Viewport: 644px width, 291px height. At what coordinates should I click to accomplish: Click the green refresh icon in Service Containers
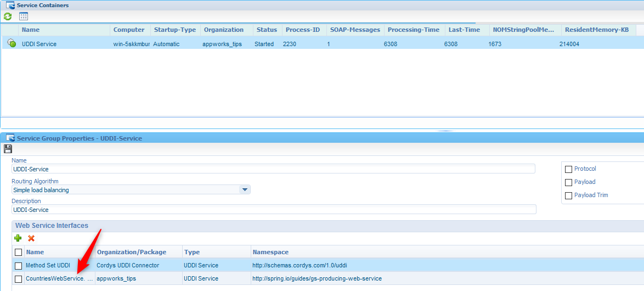pyautogui.click(x=8, y=16)
